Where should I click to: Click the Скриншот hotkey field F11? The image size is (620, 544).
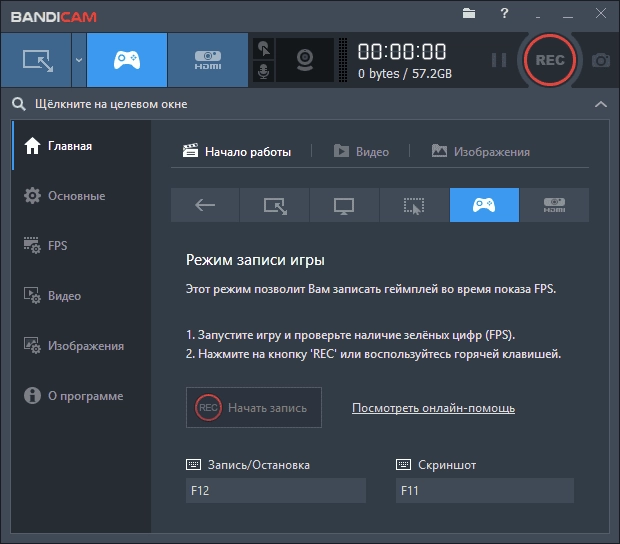[x=485, y=491]
